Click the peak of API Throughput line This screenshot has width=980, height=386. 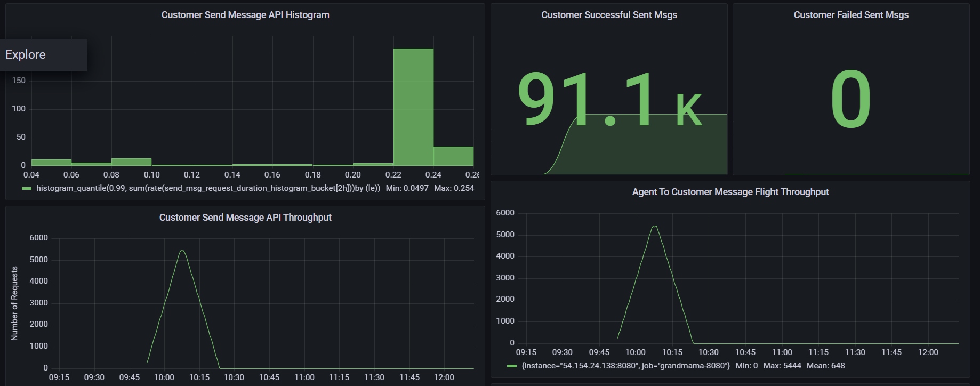tap(182, 251)
